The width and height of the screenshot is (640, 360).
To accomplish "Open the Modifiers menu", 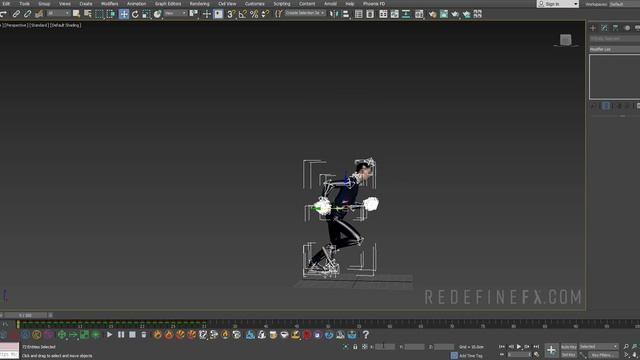I will 109,4.
